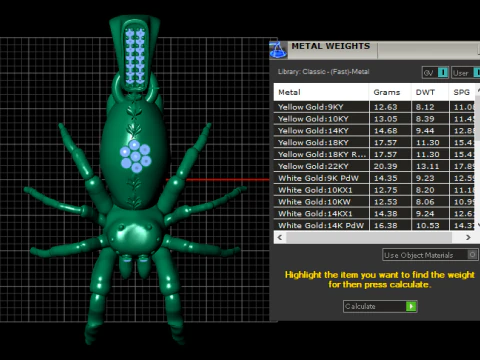
Task: Click the METAL WEIGHTS panel title
Action: coord(331,46)
